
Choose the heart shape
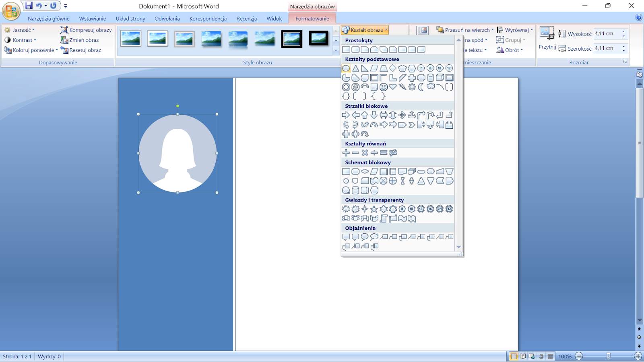(393, 87)
